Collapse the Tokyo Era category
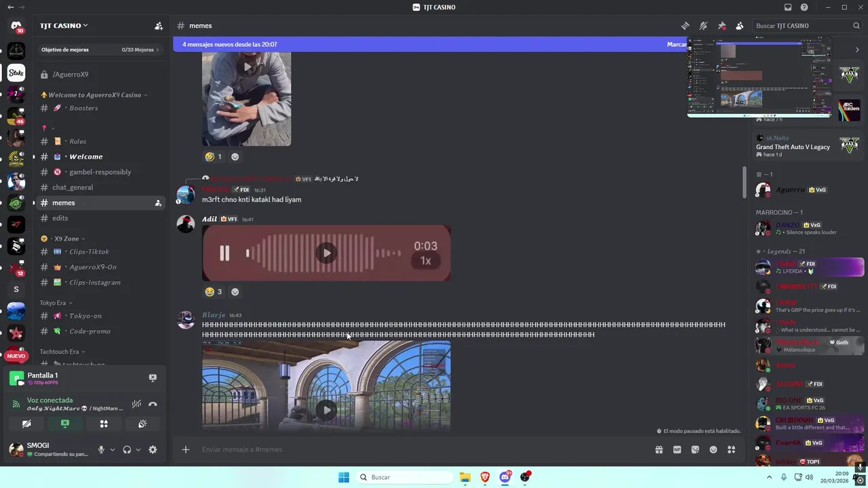868x488 pixels. pyautogui.click(x=56, y=303)
